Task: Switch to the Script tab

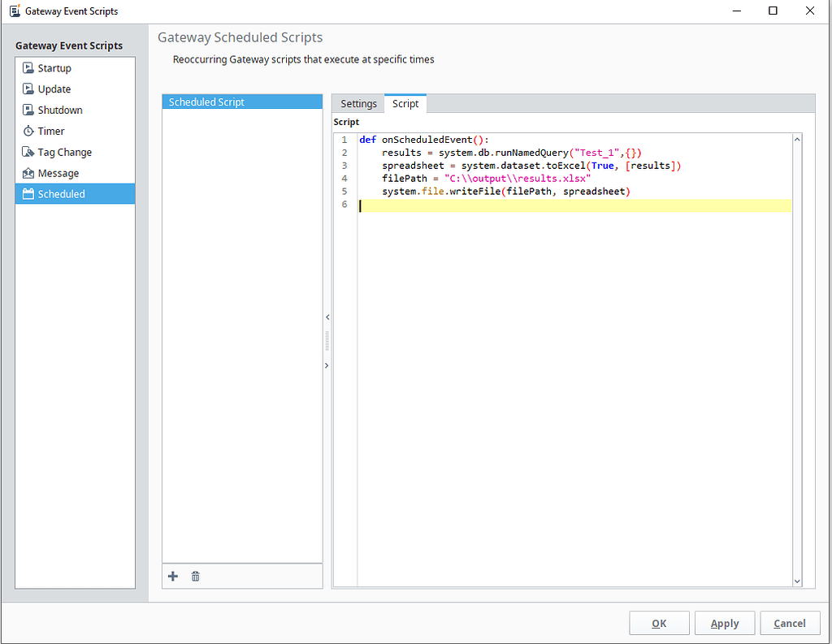Action: 405,103
